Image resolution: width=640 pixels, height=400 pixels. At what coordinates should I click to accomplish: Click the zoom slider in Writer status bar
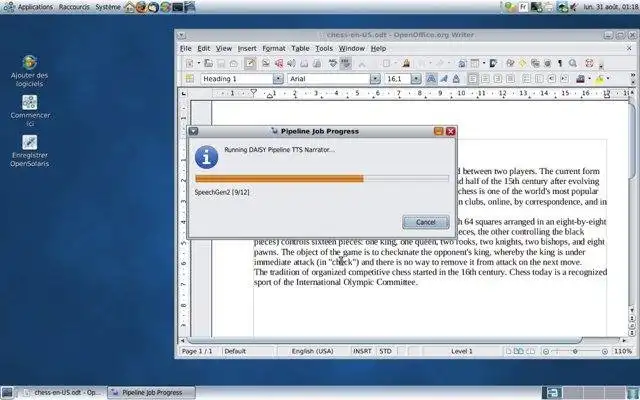[x=575, y=351]
